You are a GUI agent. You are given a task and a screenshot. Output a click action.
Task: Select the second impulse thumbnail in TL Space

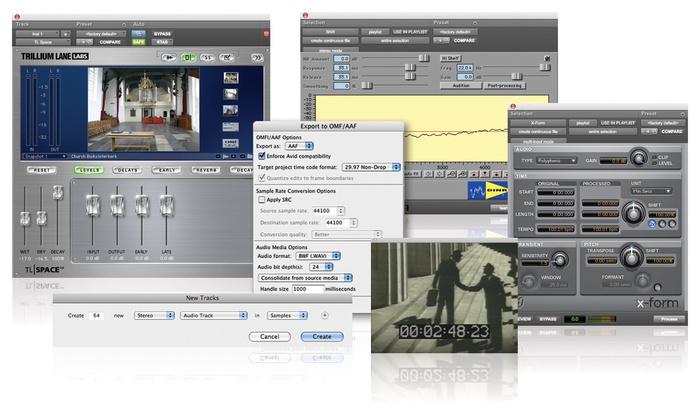tap(230, 94)
